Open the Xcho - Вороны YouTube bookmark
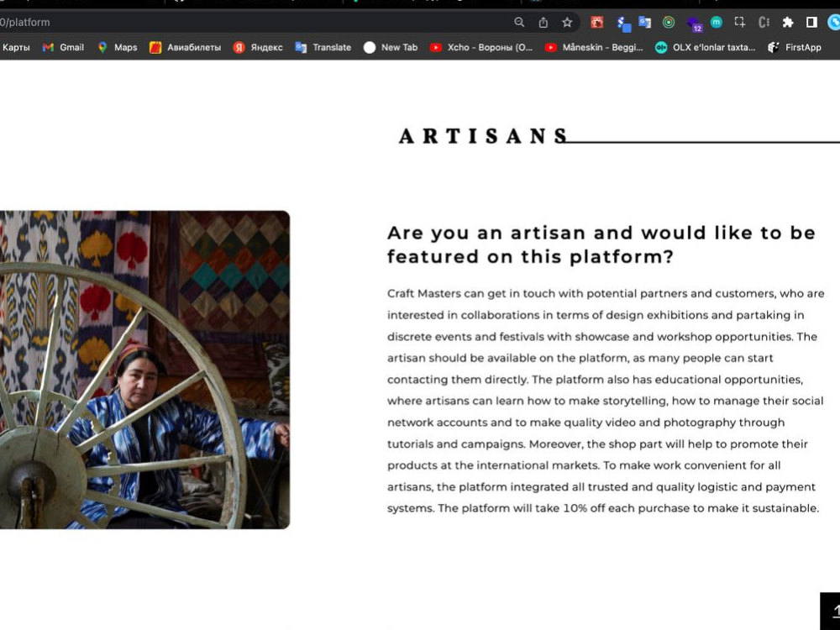This screenshot has height=630, width=840. (x=481, y=47)
